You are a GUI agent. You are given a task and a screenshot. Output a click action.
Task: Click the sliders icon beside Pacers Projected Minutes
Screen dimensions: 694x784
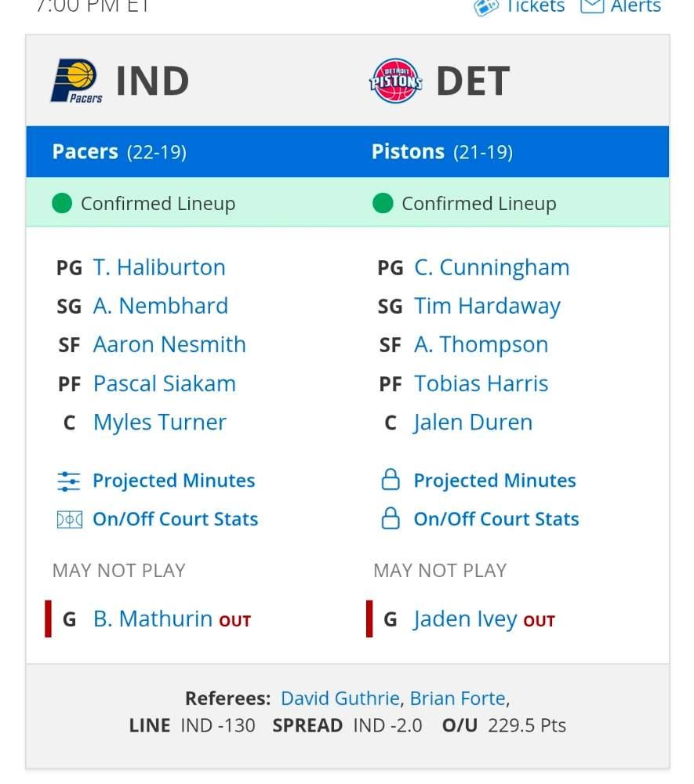pyautogui.click(x=69, y=481)
